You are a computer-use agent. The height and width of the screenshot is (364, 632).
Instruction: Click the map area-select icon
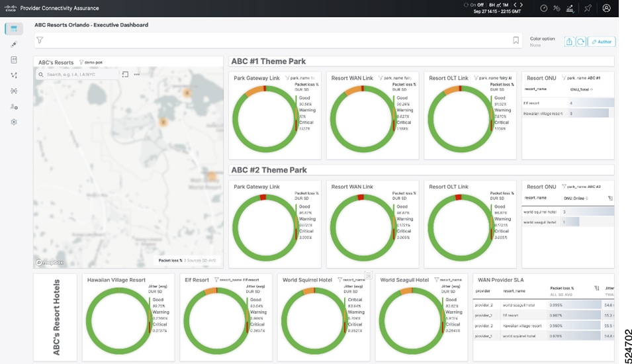pos(125,75)
